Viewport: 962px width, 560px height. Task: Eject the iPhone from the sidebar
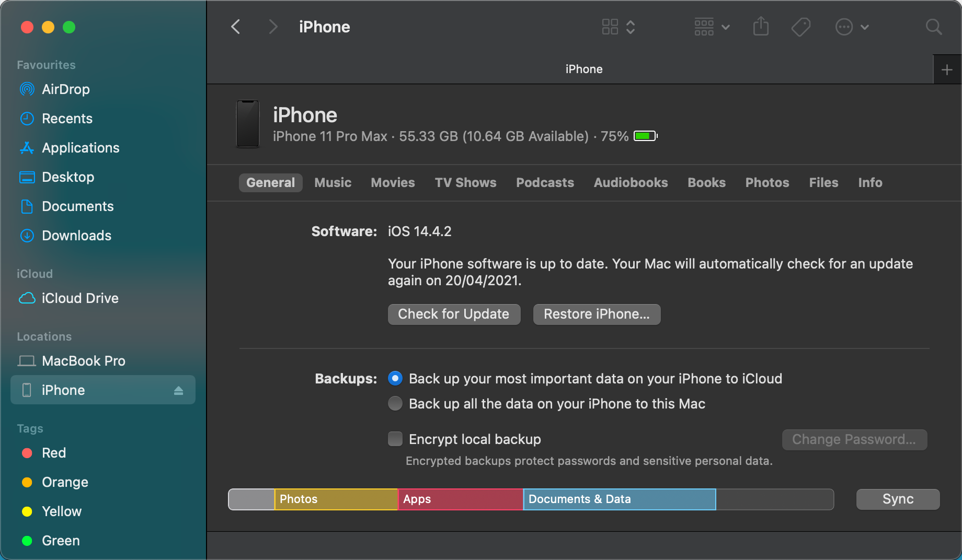[178, 390]
